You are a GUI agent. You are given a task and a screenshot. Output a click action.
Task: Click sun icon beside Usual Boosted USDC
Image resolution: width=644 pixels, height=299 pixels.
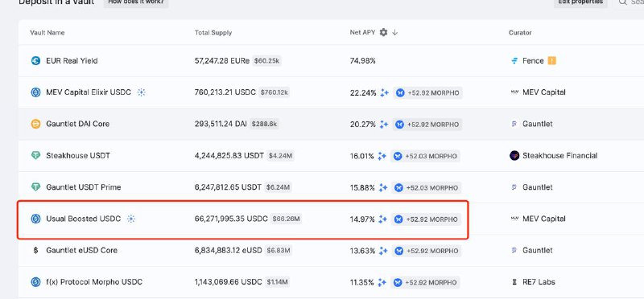[x=131, y=219]
